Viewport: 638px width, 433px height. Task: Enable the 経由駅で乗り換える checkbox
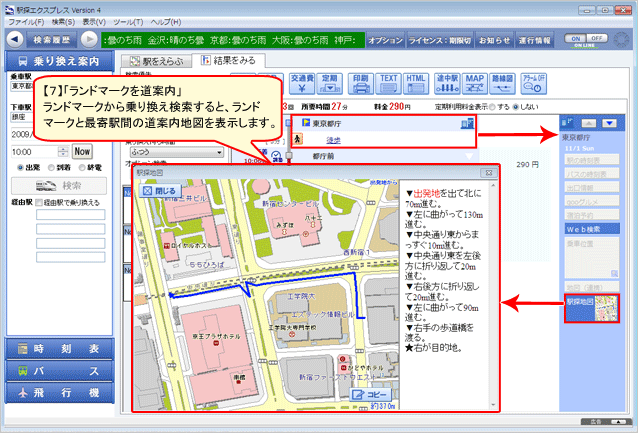(x=39, y=202)
